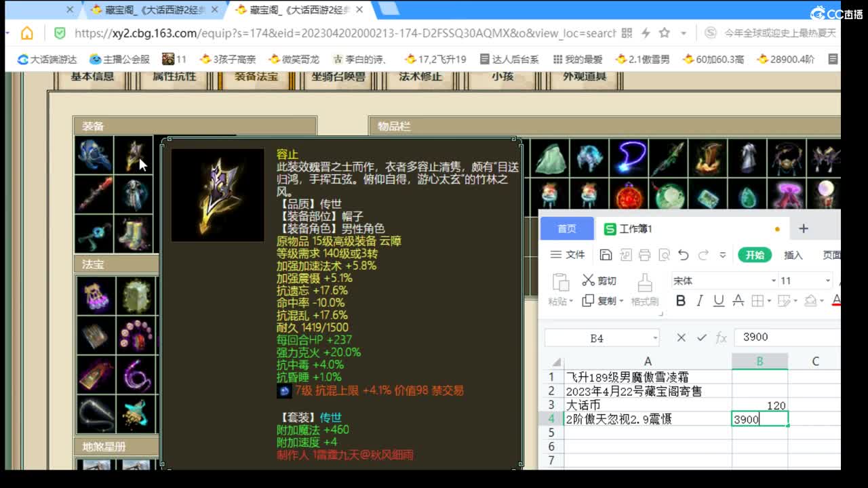This screenshot has width=868, height=488.
Task: Add a new WPS document tab
Action: (804, 229)
